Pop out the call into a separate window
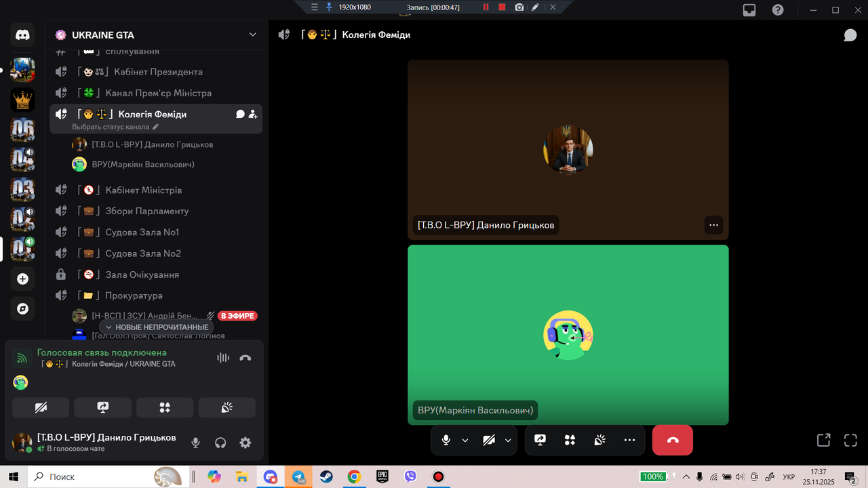This screenshot has height=488, width=868. point(823,440)
